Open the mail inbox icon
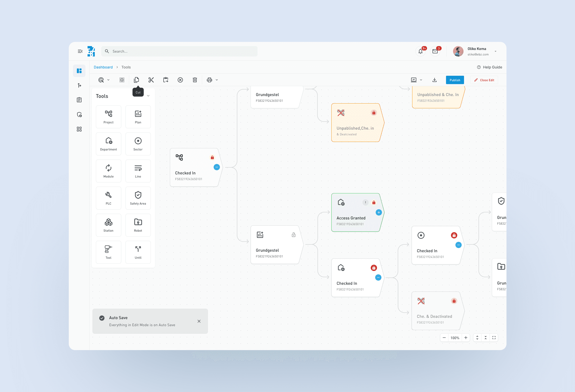Image resolution: width=575 pixels, height=392 pixels. tap(435, 51)
